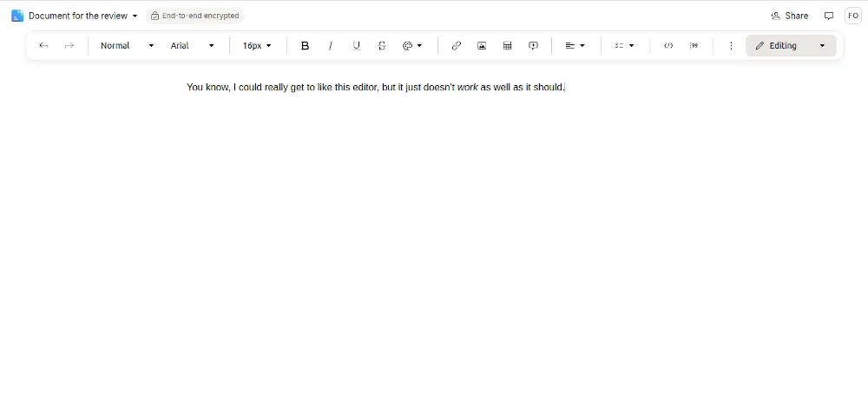Click the End-to-end encrypted badge

click(x=194, y=16)
